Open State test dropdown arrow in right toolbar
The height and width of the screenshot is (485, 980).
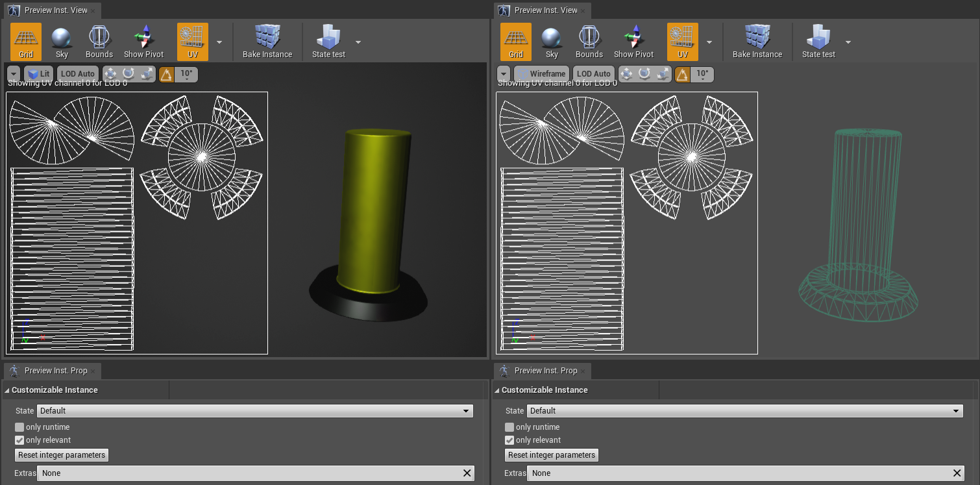[x=848, y=42]
